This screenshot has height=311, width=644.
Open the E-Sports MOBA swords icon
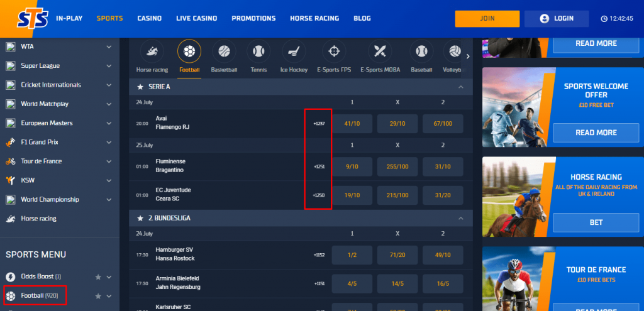[x=379, y=51]
